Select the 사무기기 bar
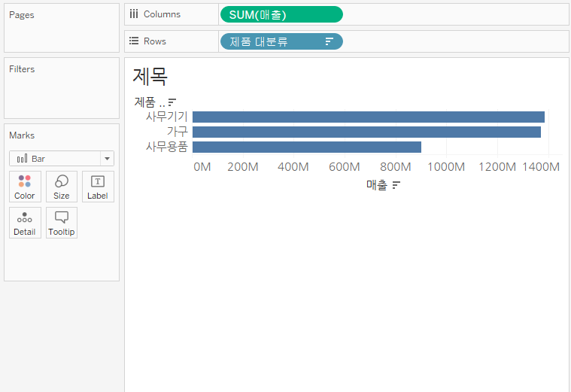The height and width of the screenshot is (392, 571). click(369, 117)
